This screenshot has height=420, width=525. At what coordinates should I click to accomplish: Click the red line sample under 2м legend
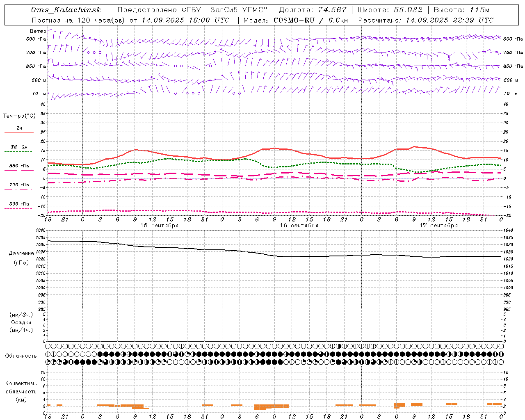click(x=18, y=132)
